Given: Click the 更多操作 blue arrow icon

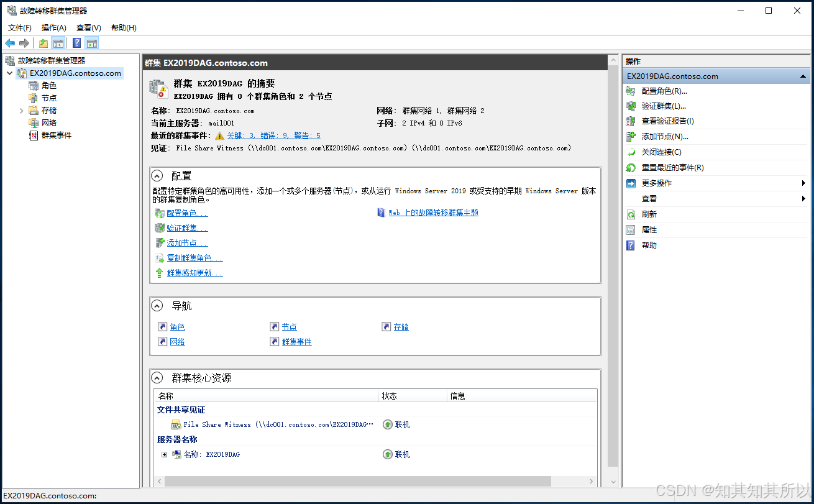Looking at the screenshot, I should point(631,183).
